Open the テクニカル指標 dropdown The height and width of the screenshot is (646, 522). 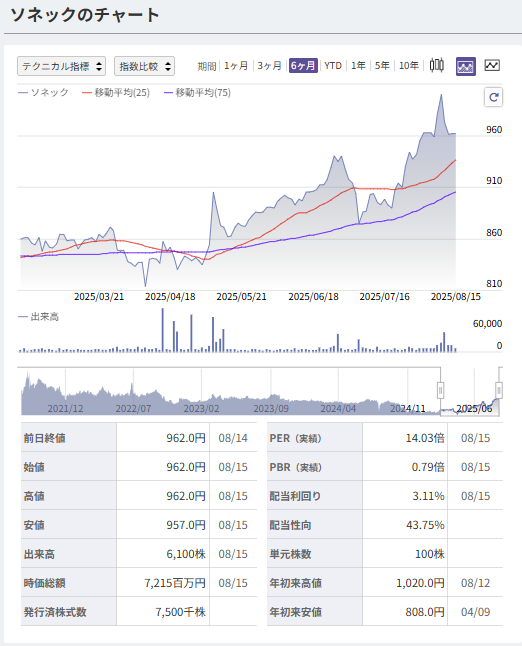(x=61, y=66)
